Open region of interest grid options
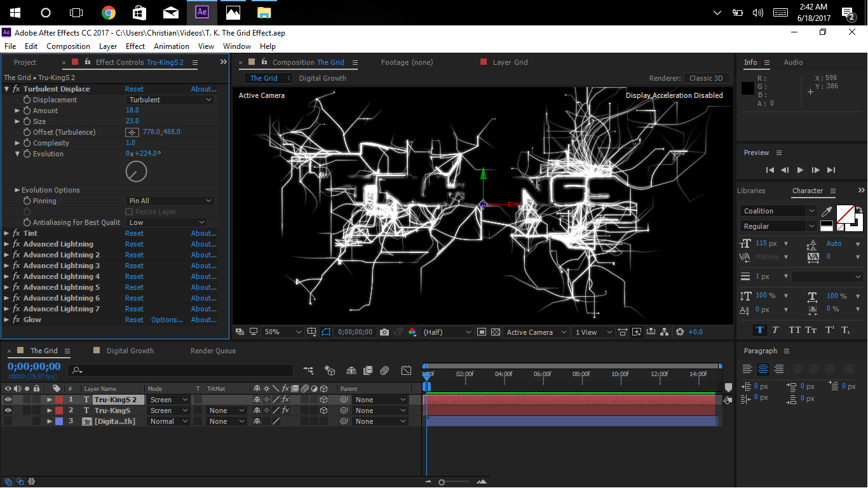The height and width of the screenshot is (488, 868). (x=311, y=332)
